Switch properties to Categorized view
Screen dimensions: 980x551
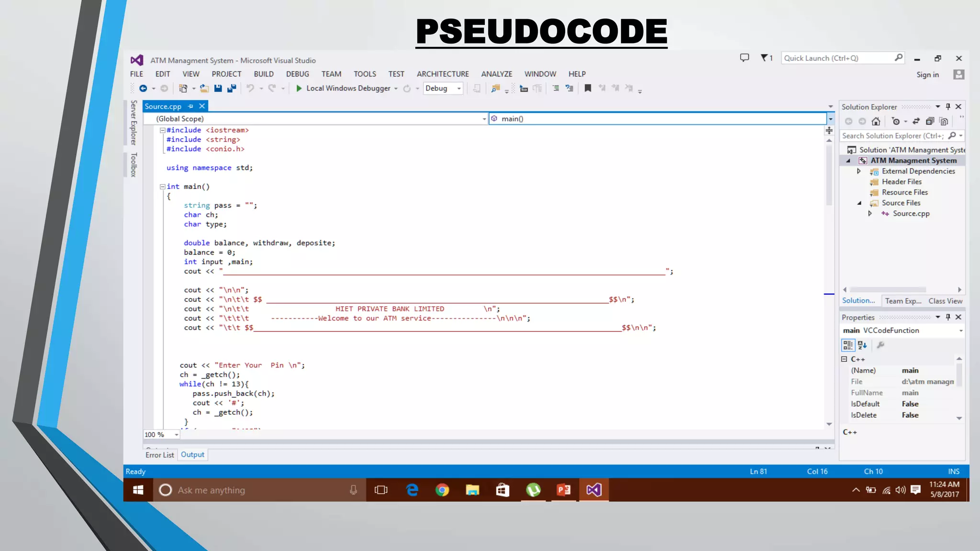[x=848, y=345]
